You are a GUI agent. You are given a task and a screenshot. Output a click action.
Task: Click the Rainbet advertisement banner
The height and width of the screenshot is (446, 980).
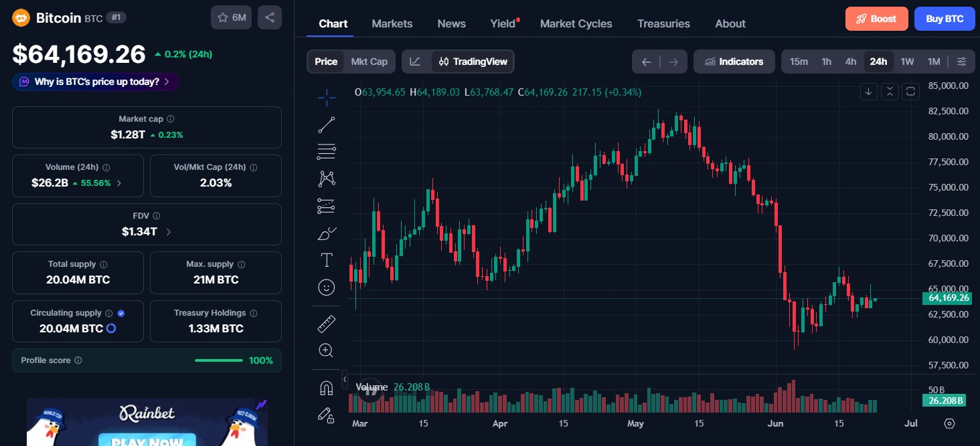[x=147, y=423]
